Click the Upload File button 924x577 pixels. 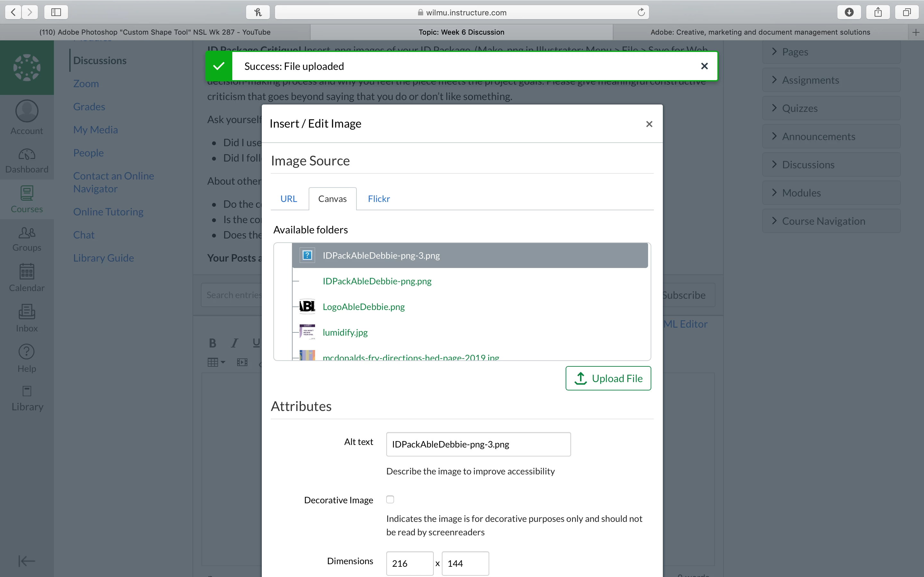click(x=608, y=378)
